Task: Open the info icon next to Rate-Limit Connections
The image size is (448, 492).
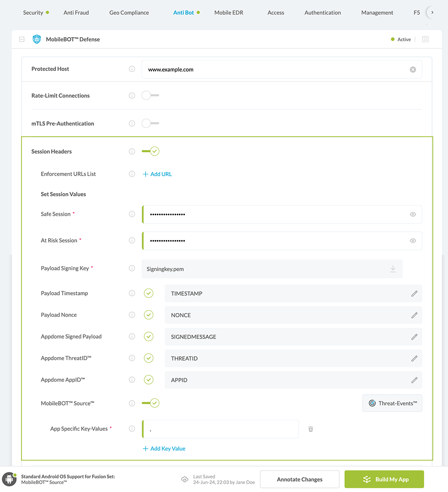Action: click(x=132, y=95)
